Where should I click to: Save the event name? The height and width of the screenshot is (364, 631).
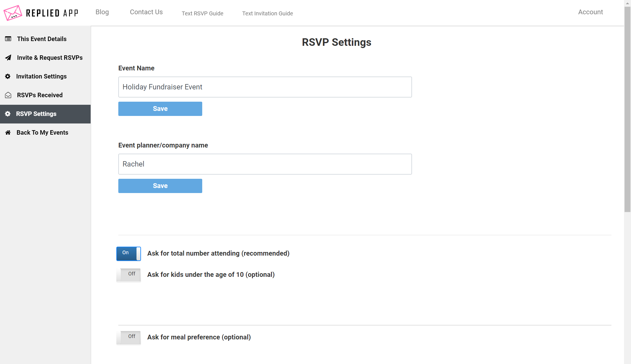[160, 109]
